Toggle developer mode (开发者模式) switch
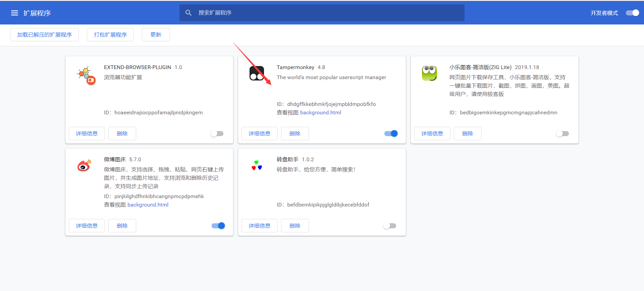 pos(633,13)
